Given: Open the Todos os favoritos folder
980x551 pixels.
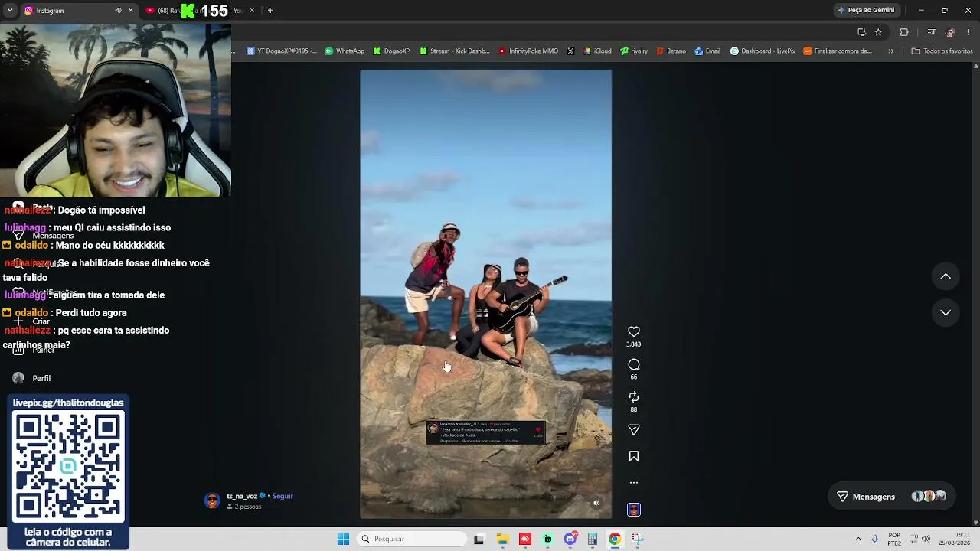Looking at the screenshot, I should pyautogui.click(x=942, y=51).
